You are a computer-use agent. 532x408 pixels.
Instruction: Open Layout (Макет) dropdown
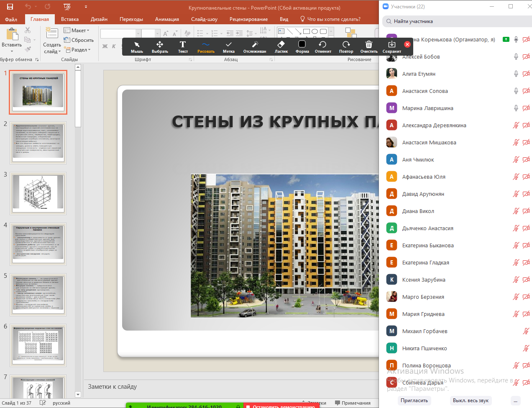(77, 31)
